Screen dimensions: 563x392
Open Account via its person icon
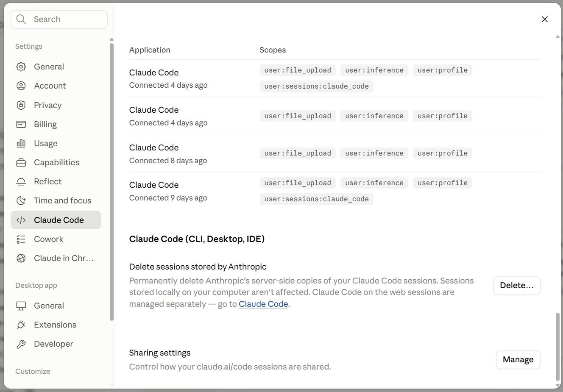coord(21,86)
